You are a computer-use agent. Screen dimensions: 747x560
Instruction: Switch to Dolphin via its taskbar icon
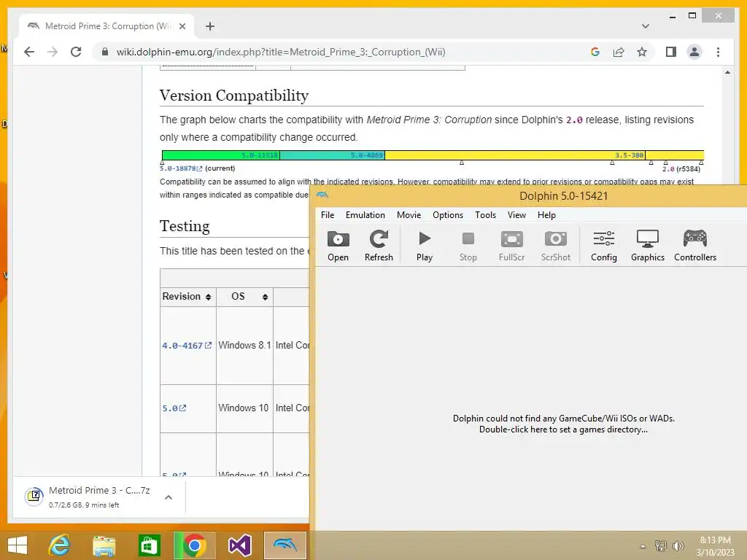tap(285, 545)
